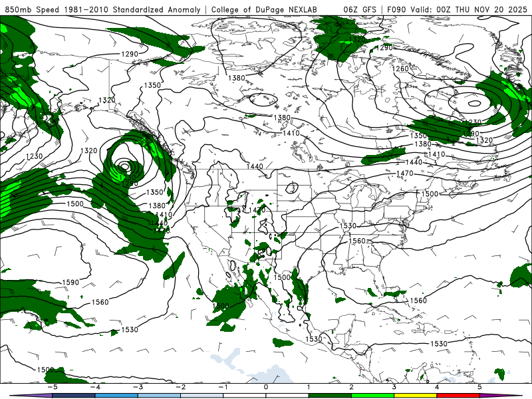Click the "1590" height contour label
532x399 pixels.
point(70,282)
